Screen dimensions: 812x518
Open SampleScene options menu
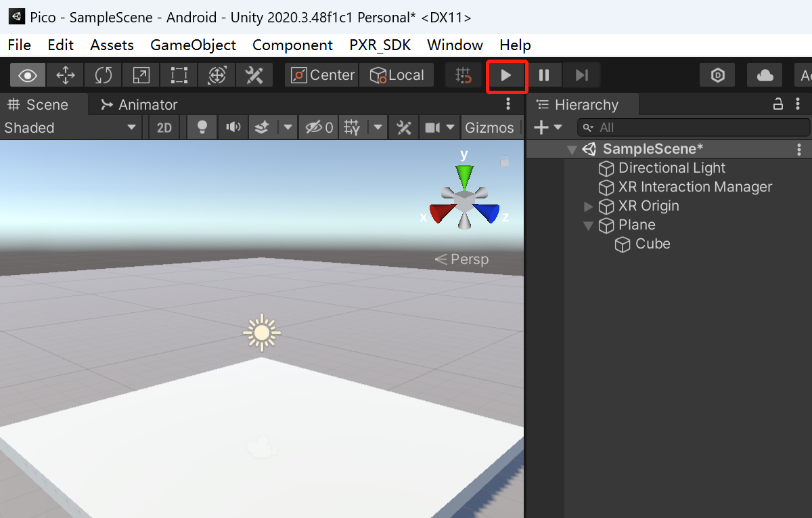pos(800,149)
